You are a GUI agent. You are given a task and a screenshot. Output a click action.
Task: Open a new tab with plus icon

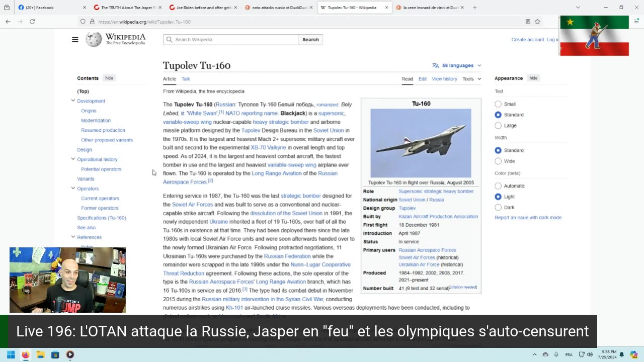[474, 8]
